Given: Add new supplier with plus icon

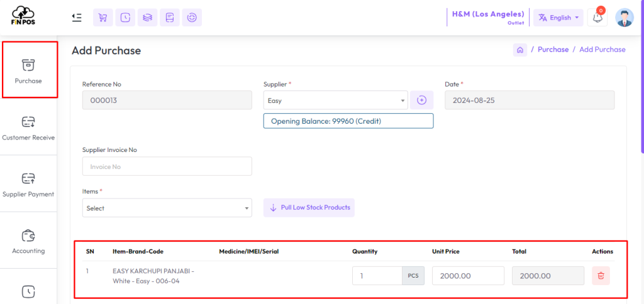Looking at the screenshot, I should click(x=422, y=100).
